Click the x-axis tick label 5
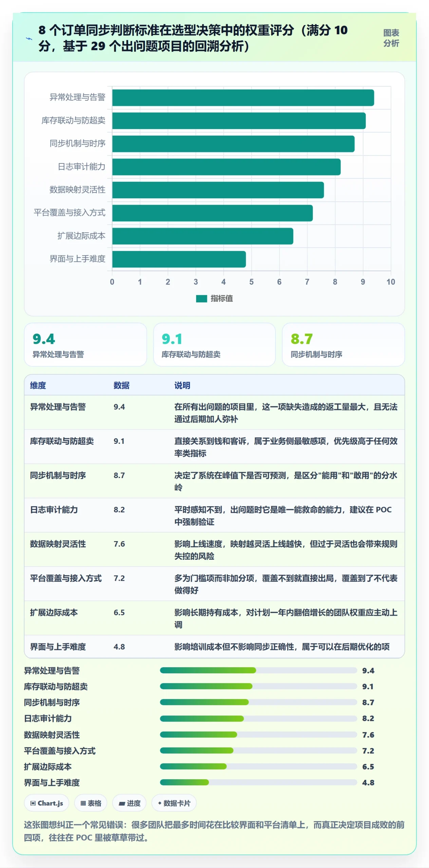The width and height of the screenshot is (429, 868). click(x=251, y=282)
